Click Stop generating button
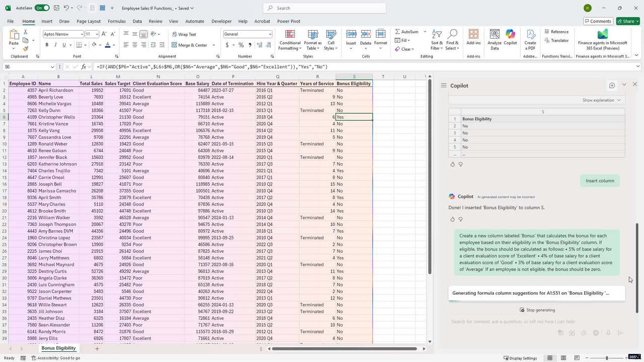Image resolution: width=644 pixels, height=362 pixels. point(537,310)
